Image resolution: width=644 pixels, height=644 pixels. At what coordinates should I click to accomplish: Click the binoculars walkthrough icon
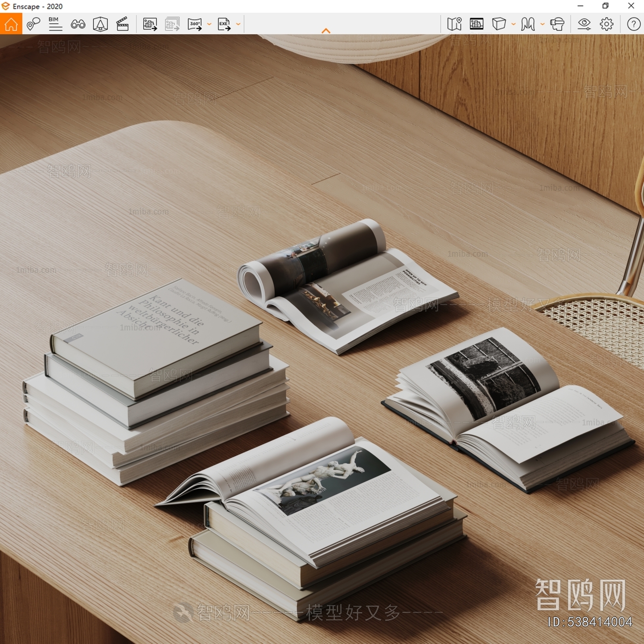[x=78, y=24]
